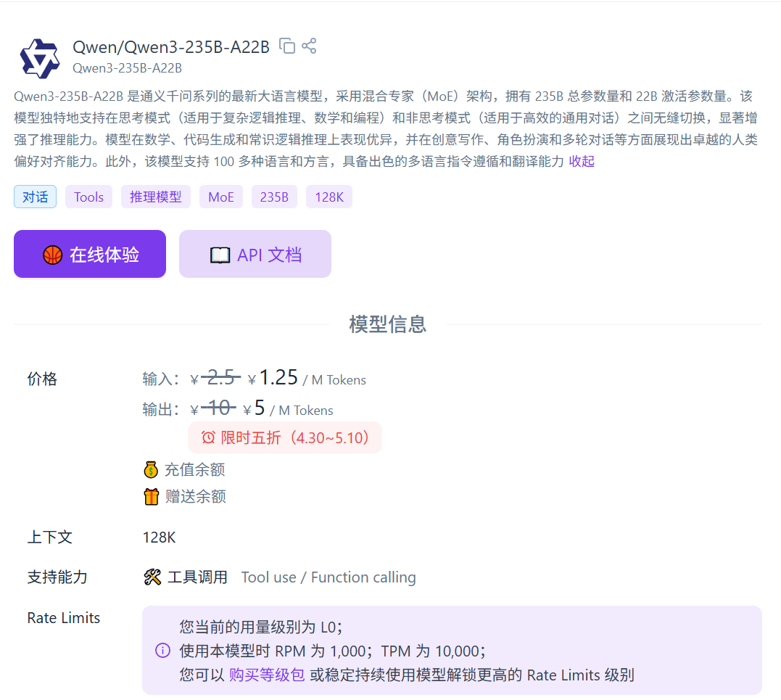Click the tools icon next to 工具调用
The width and height of the screenshot is (781, 700).
coord(152,577)
